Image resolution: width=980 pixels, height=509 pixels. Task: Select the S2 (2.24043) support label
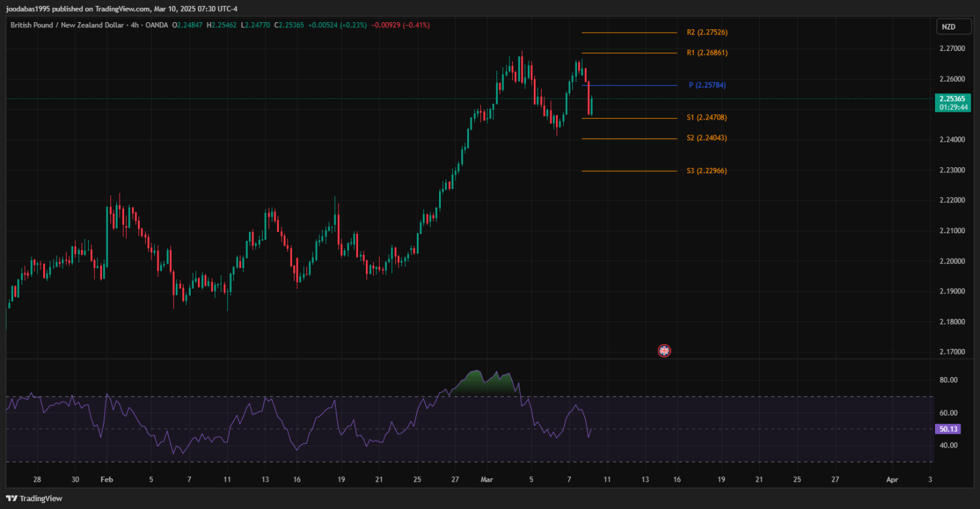(x=706, y=138)
